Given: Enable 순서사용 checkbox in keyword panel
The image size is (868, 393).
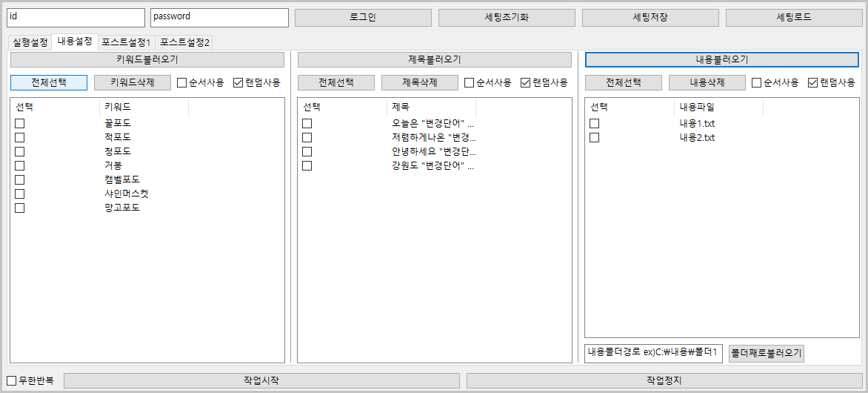Looking at the screenshot, I should [182, 83].
